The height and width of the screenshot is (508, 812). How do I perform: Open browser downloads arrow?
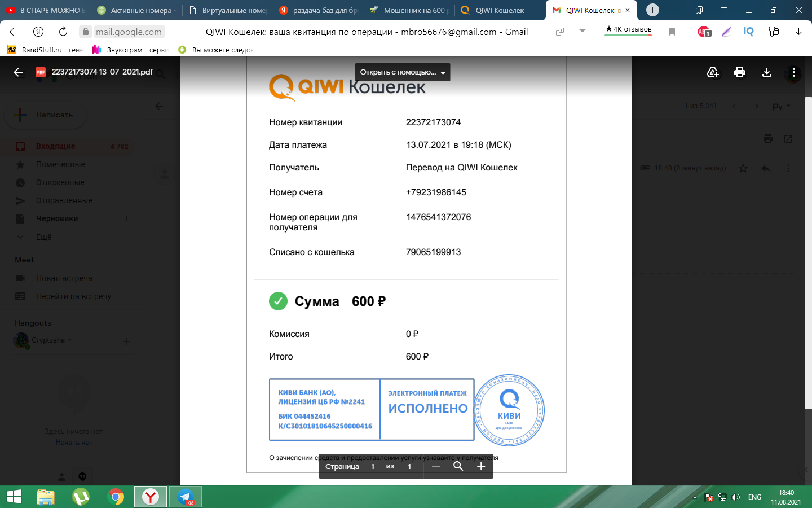tap(798, 32)
